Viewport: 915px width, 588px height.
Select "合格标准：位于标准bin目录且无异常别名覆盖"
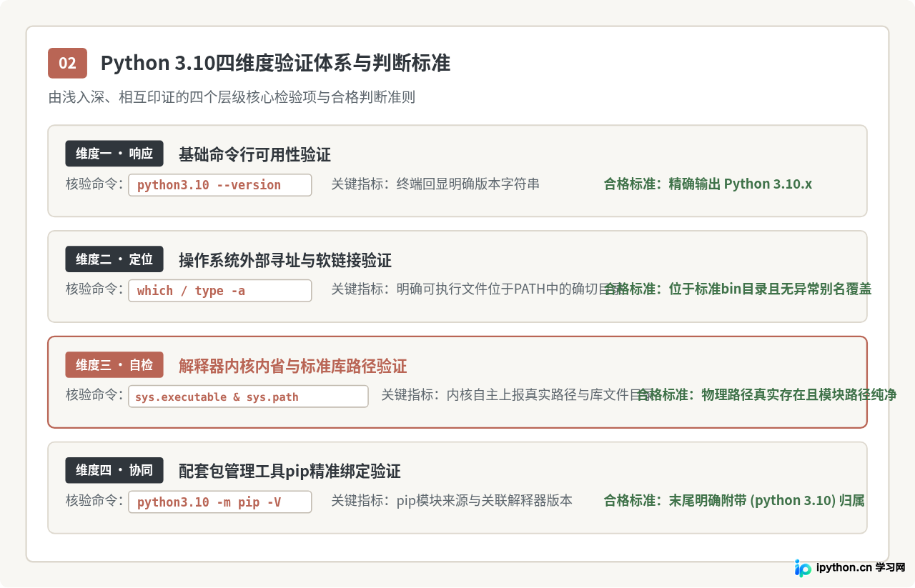click(738, 290)
